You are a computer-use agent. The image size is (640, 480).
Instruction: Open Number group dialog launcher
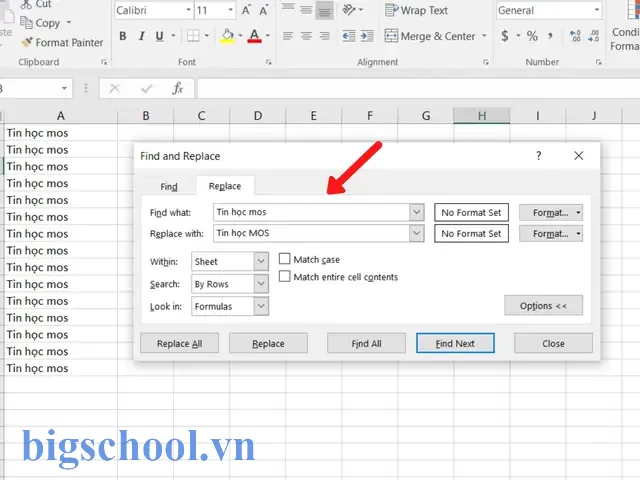point(598,62)
